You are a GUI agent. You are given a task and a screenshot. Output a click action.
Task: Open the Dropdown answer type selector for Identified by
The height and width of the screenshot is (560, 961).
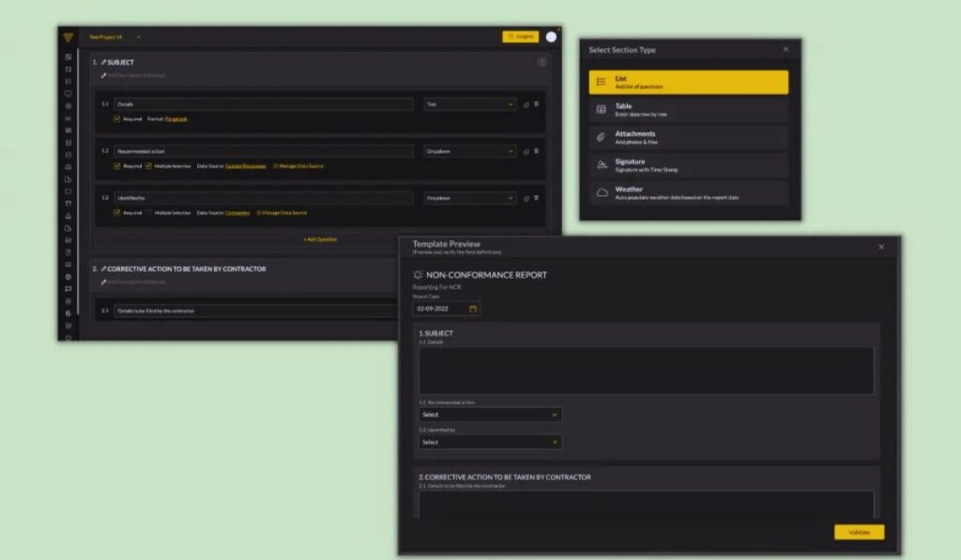point(469,197)
